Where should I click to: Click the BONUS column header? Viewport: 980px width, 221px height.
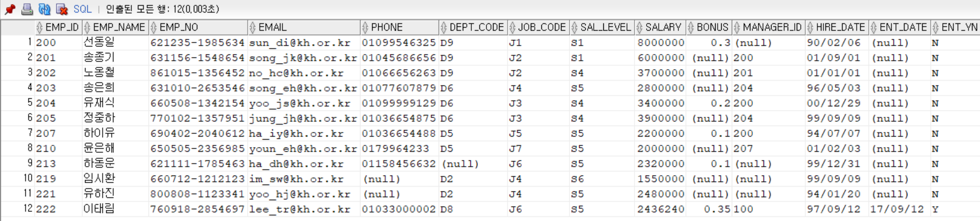click(708, 27)
